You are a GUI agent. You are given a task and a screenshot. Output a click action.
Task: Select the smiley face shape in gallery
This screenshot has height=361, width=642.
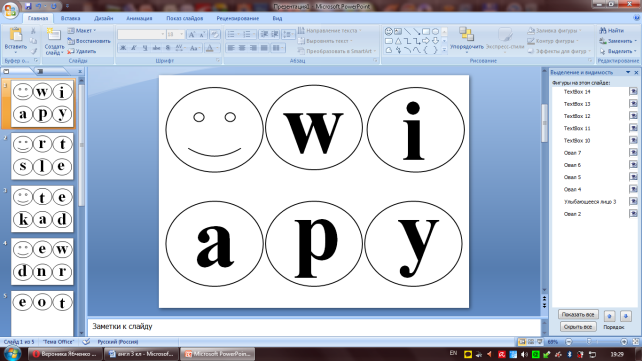[389, 32]
